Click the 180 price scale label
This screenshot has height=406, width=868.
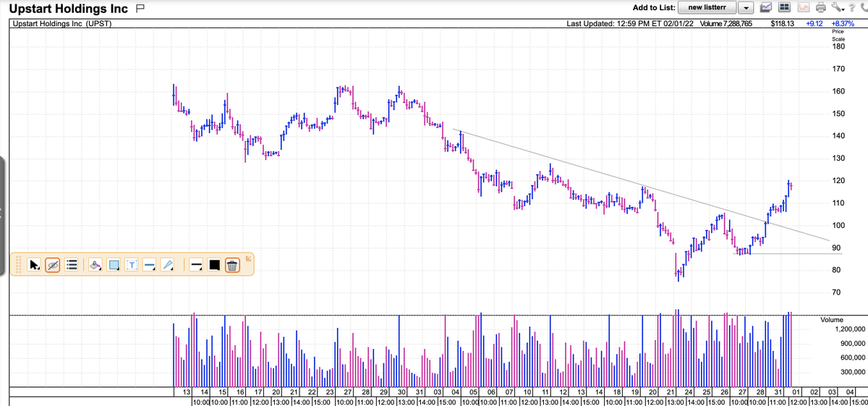pyautogui.click(x=838, y=47)
